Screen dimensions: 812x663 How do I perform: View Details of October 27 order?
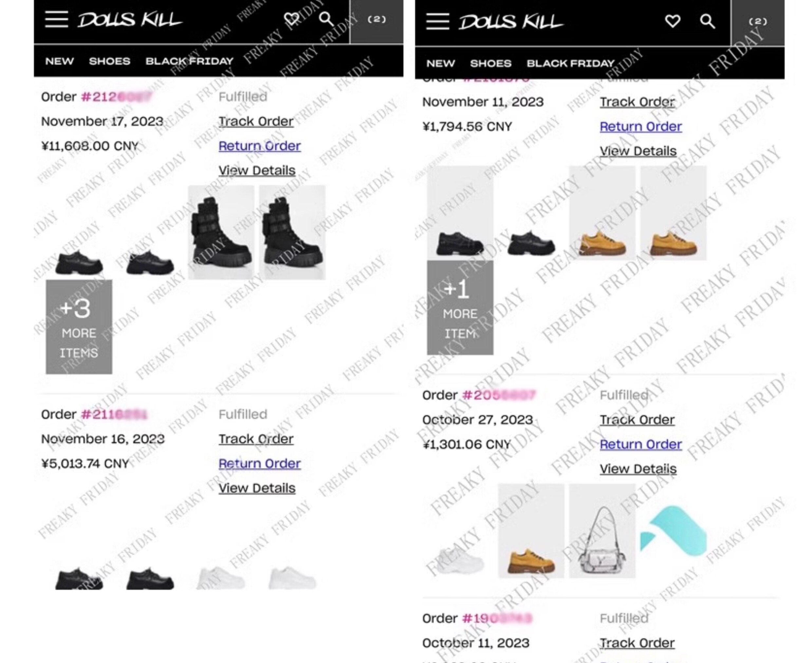tap(638, 469)
